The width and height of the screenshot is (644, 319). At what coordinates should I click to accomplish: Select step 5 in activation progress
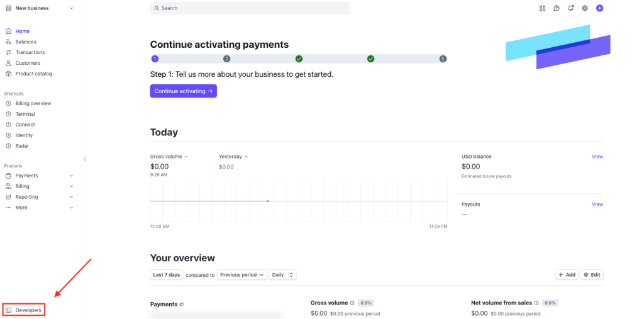tap(443, 59)
